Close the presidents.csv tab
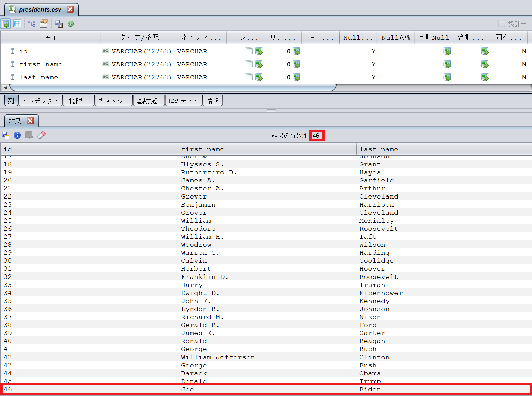This screenshot has width=532, height=396. (70, 9)
